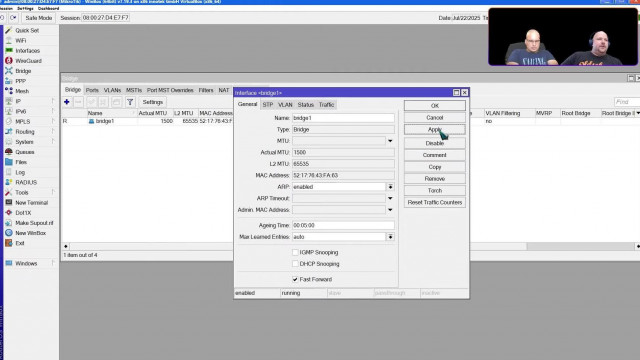Open Interfaces in the sidebar
The image size is (640, 360).
[27, 51]
